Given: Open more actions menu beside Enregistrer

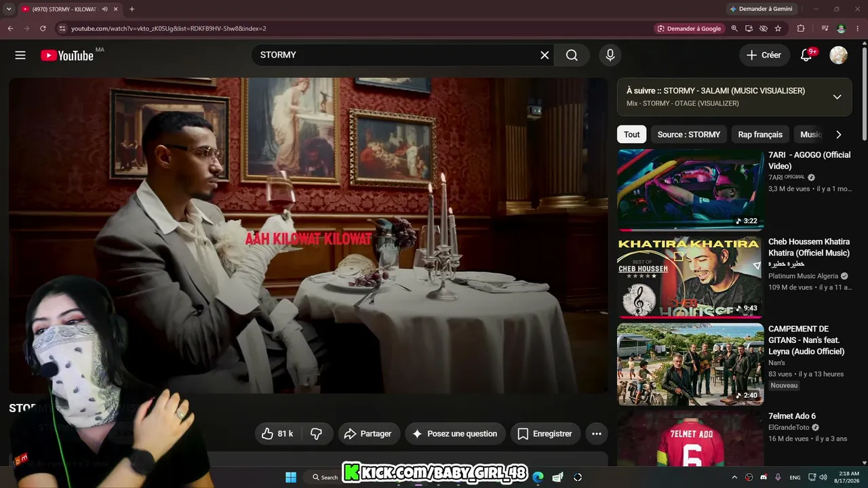Looking at the screenshot, I should click(x=597, y=434).
